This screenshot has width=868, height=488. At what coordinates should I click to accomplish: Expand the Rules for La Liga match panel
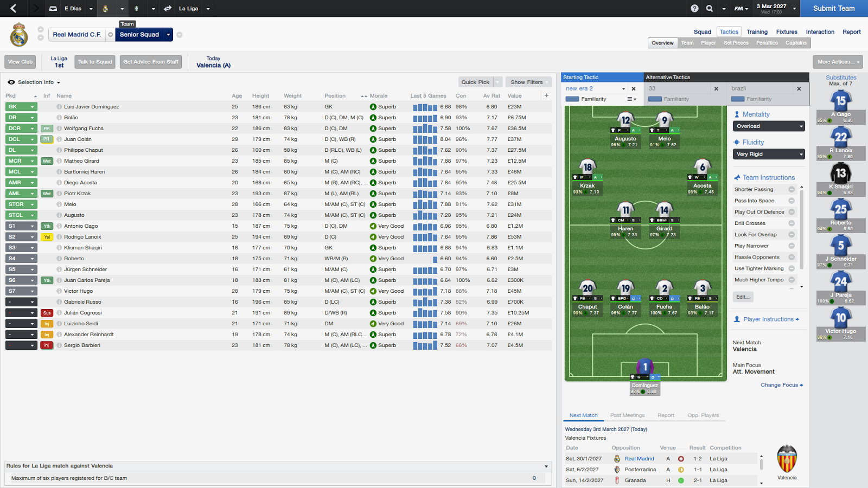click(x=546, y=466)
